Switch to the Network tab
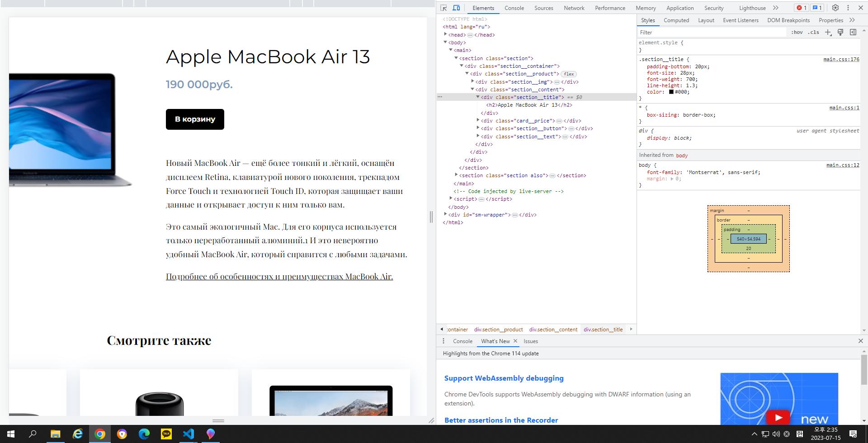The width and height of the screenshot is (868, 443). [x=574, y=8]
